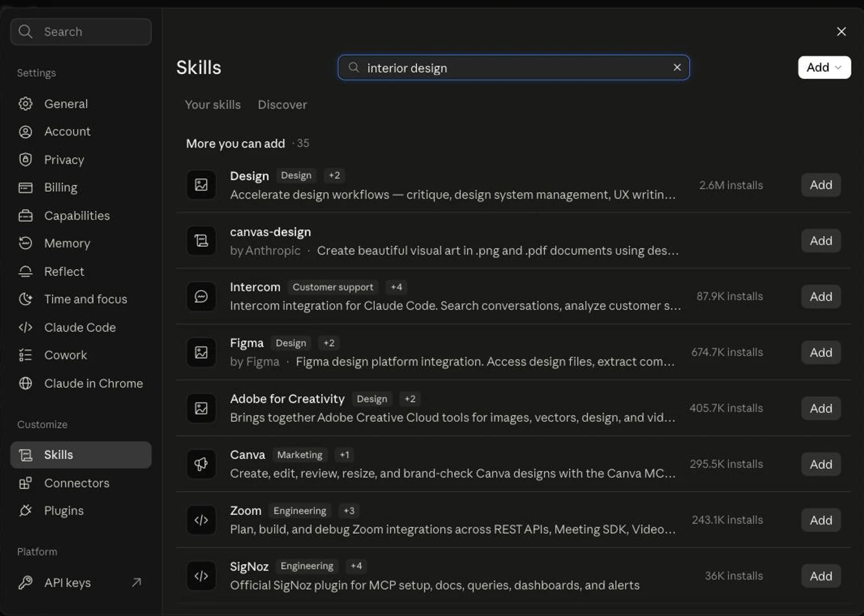Add the Canva skill
864x616 pixels.
(x=821, y=464)
